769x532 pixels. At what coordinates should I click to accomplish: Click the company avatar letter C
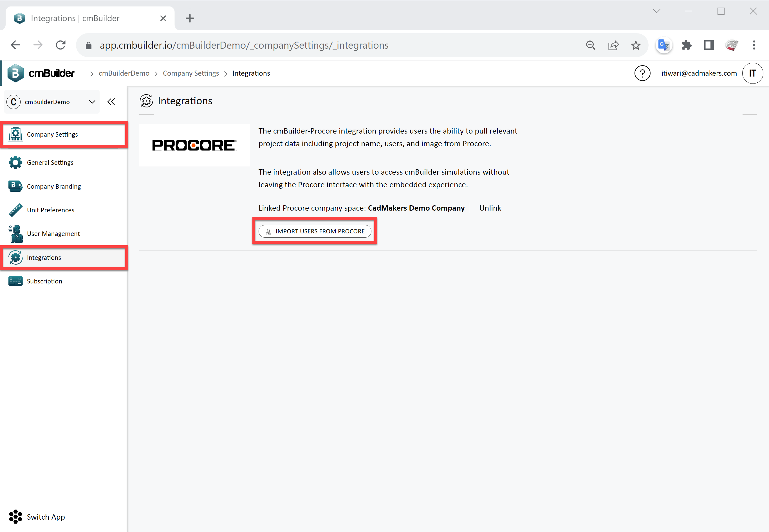tap(14, 102)
